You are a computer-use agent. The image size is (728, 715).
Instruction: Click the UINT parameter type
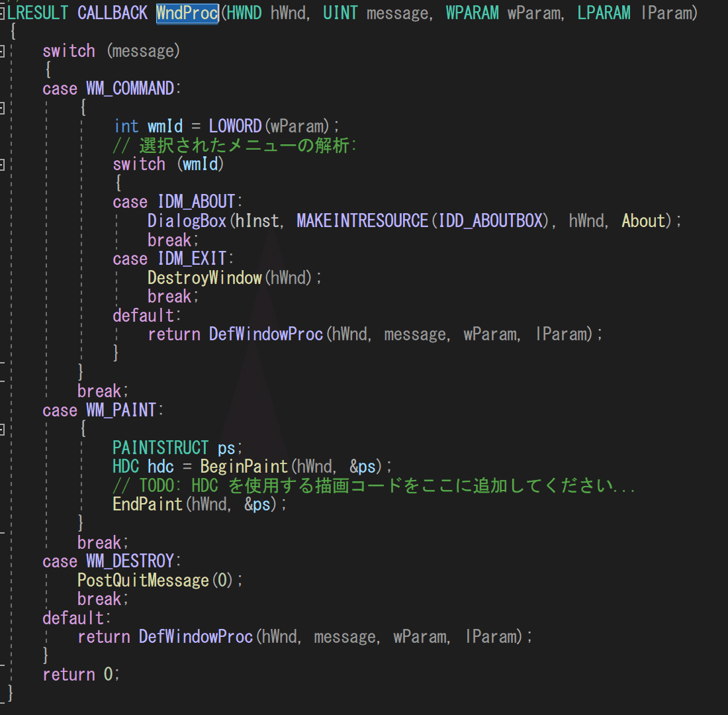(340, 13)
